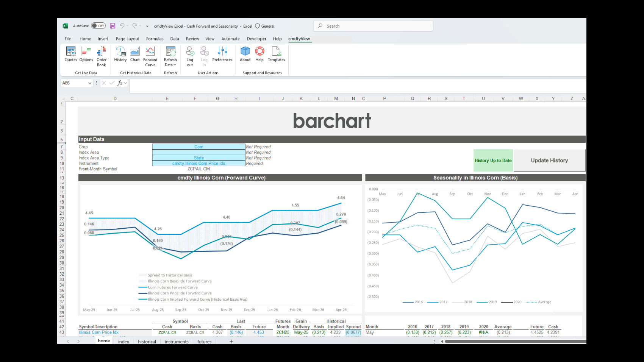Open the Refresh Data dropdown arrow
The image size is (644, 362).
tap(175, 65)
